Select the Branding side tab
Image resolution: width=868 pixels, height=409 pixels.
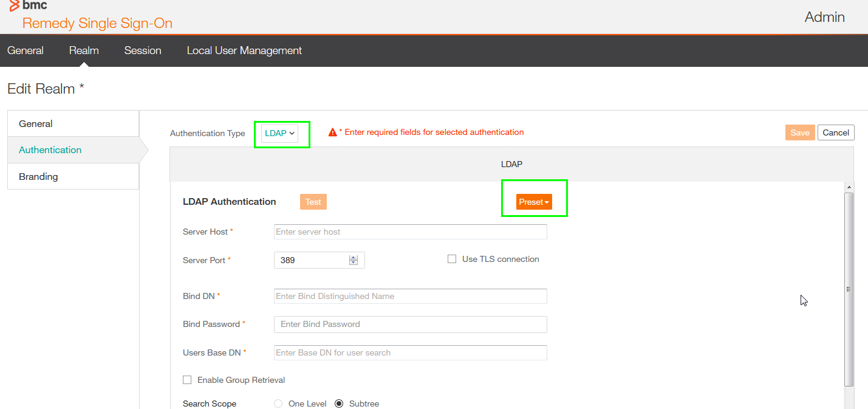(73, 176)
